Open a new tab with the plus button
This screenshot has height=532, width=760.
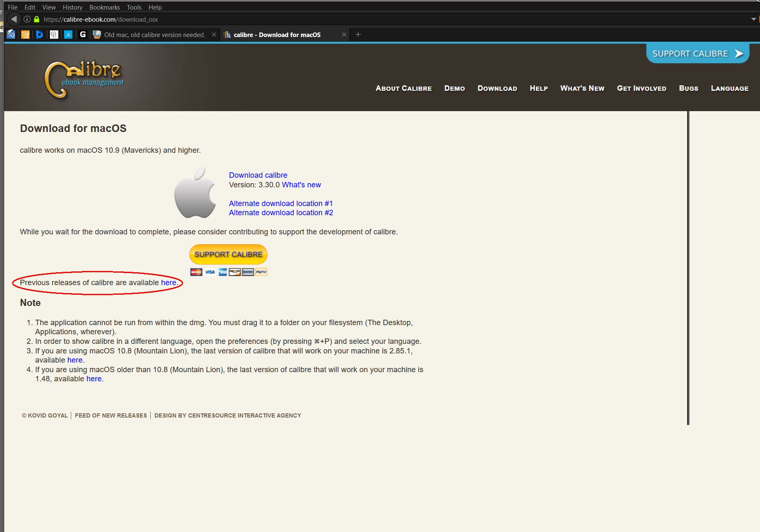(358, 35)
